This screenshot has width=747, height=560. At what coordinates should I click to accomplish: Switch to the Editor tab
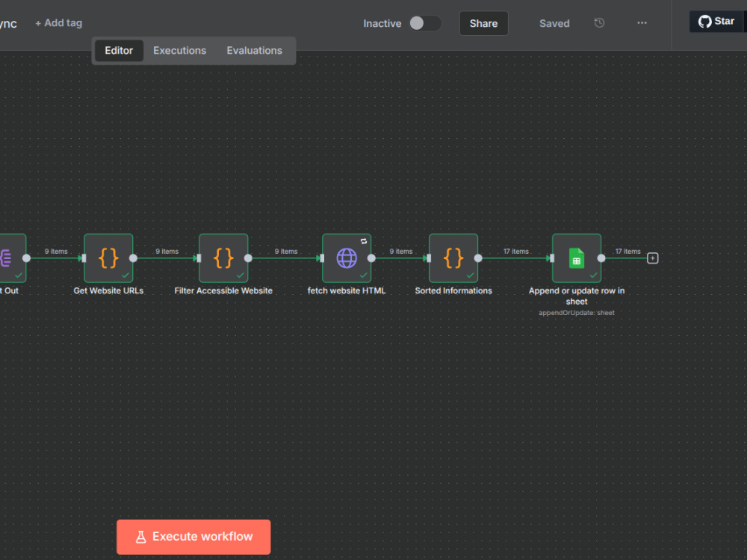point(119,51)
